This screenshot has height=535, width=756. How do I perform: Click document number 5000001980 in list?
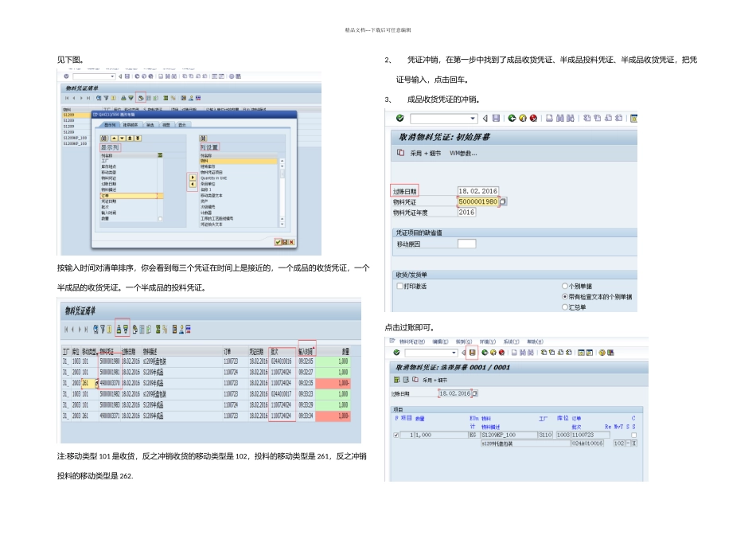pos(110,361)
